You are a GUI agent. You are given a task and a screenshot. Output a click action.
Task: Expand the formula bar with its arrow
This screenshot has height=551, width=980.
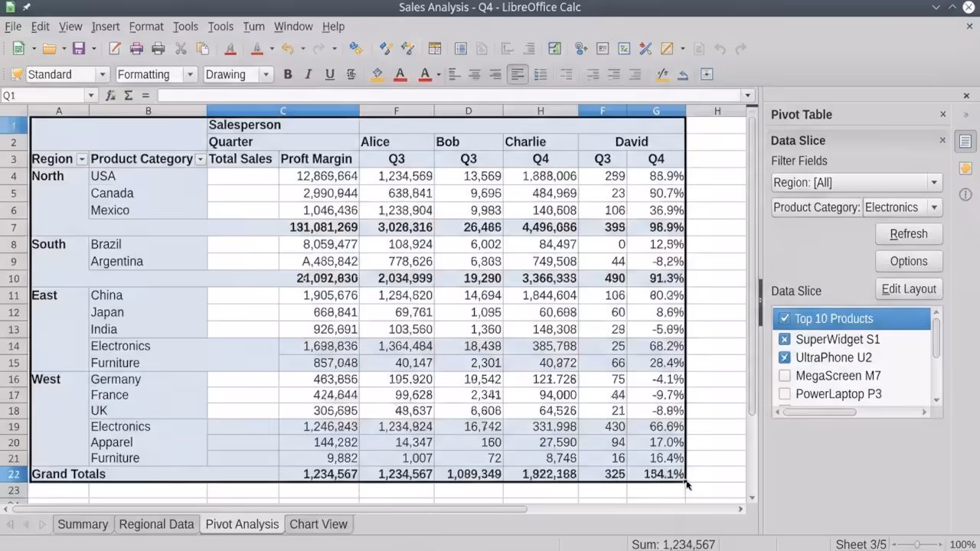748,96
